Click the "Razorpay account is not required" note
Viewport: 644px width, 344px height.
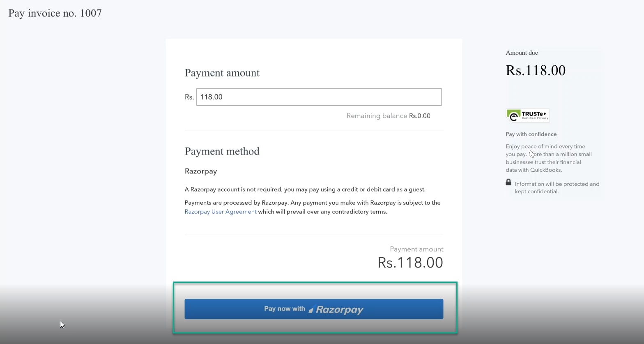coord(305,189)
